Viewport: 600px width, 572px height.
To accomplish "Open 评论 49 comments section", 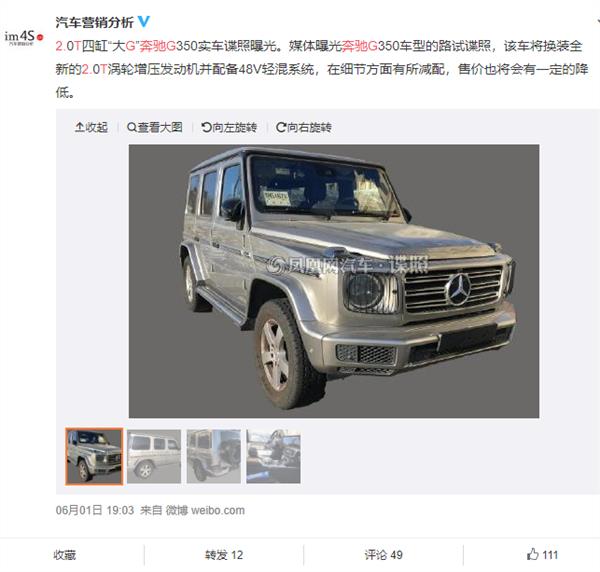I will [383, 555].
